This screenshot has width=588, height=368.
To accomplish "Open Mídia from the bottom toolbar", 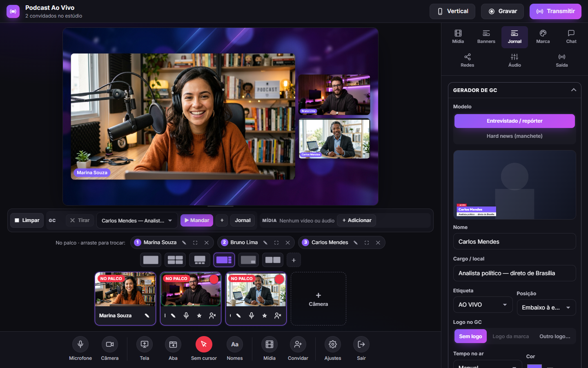I will pyautogui.click(x=269, y=344).
